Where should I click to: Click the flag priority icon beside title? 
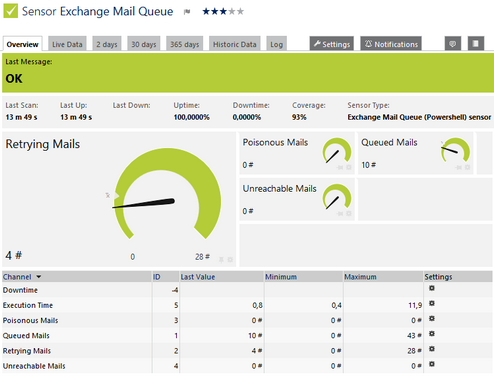point(187,12)
